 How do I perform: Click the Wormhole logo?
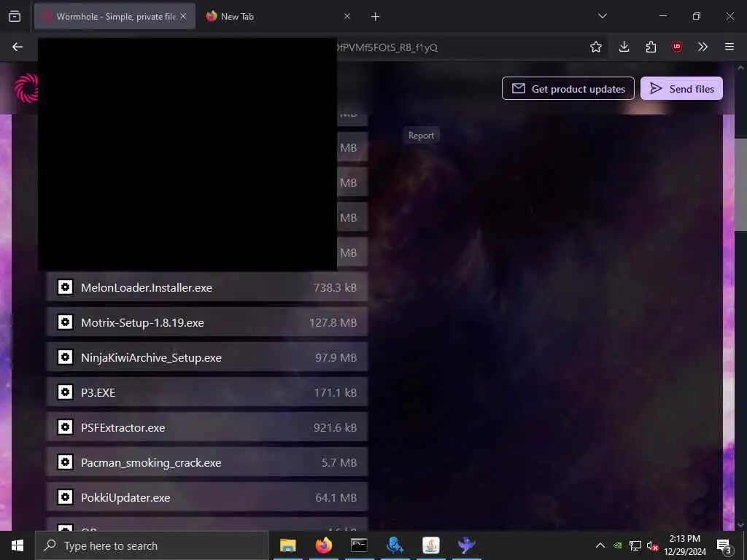click(x=26, y=88)
